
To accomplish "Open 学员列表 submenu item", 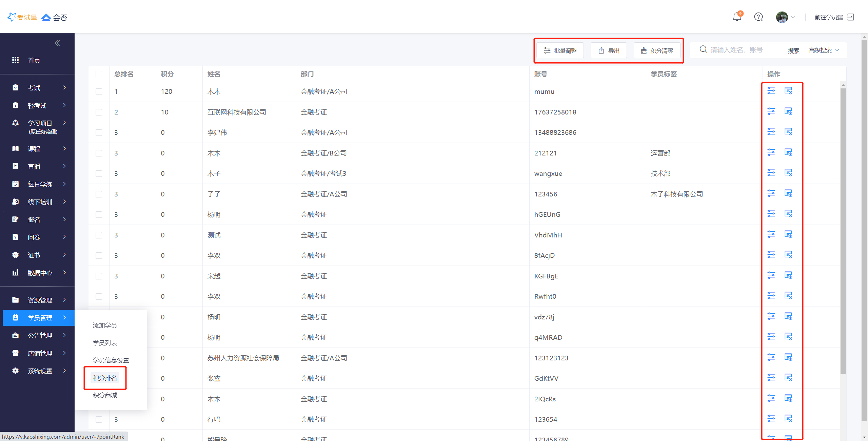I will click(105, 343).
